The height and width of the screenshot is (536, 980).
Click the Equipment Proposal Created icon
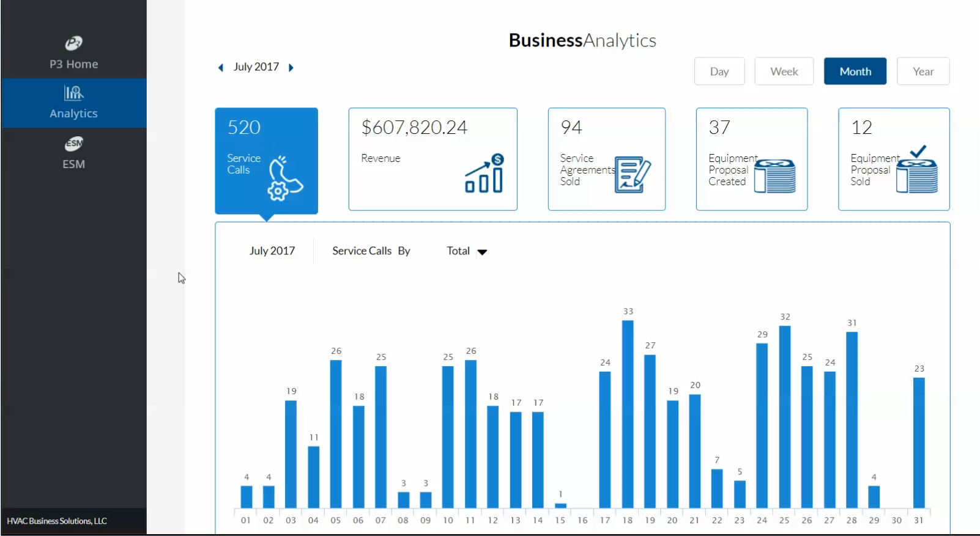tap(774, 176)
